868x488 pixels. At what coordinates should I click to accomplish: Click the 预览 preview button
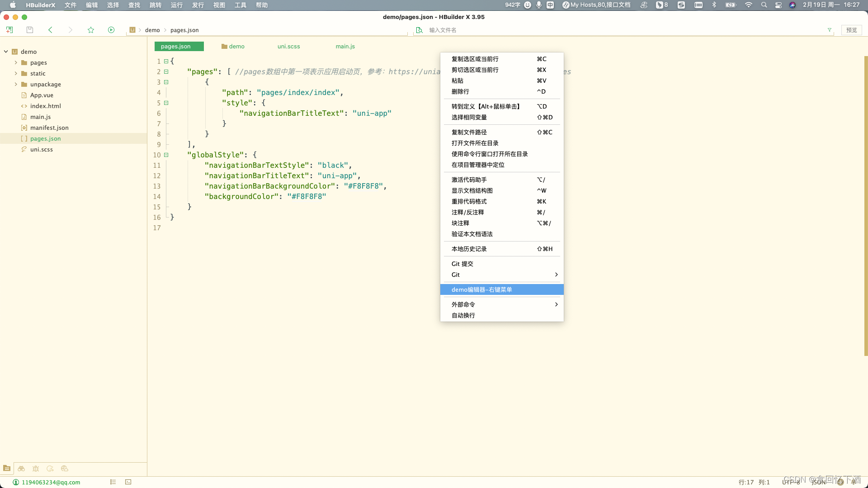click(852, 30)
